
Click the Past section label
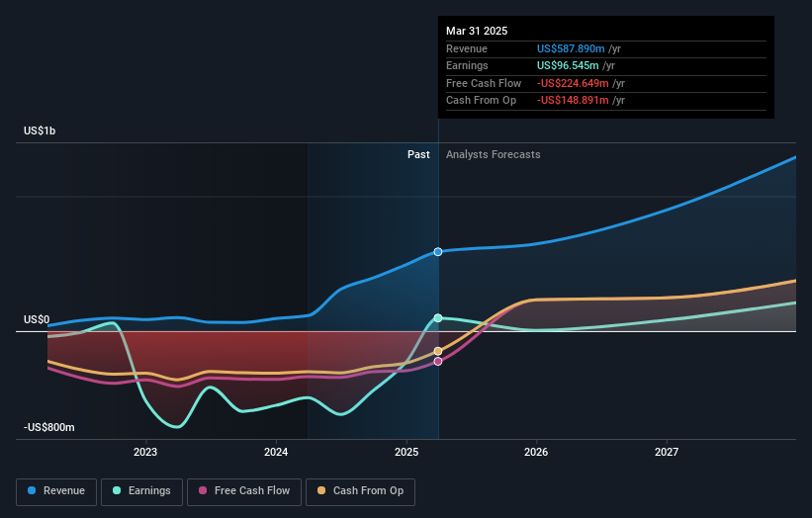point(418,154)
